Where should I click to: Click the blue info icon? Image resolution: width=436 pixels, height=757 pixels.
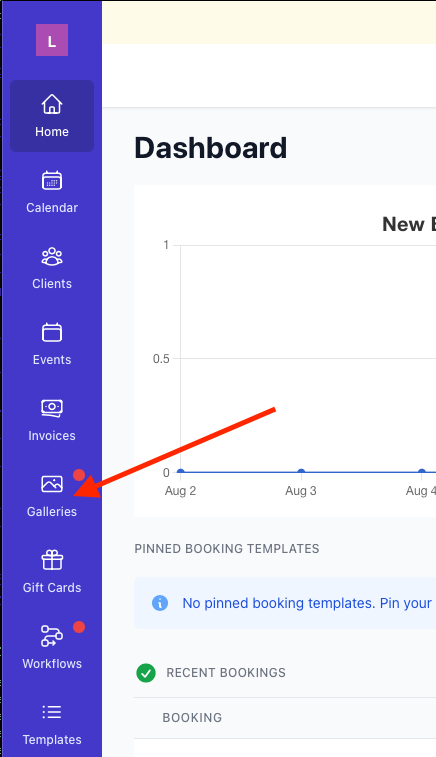(x=160, y=603)
